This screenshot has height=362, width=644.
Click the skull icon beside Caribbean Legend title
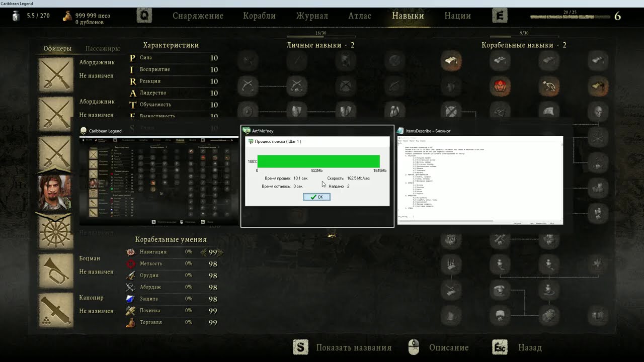point(84,131)
